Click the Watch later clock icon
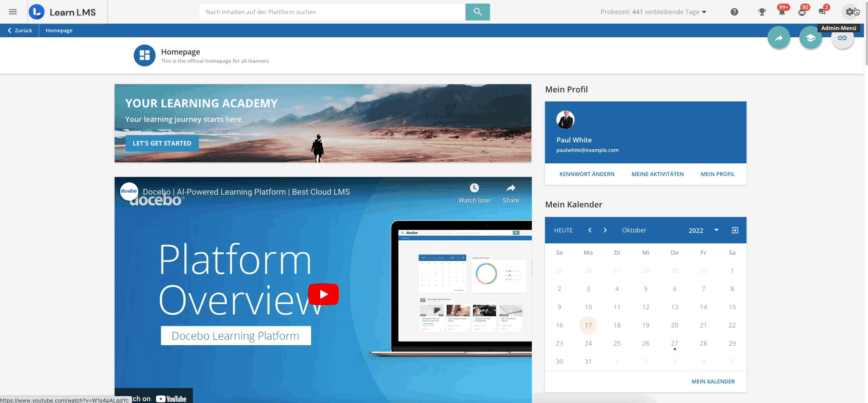 click(x=474, y=188)
